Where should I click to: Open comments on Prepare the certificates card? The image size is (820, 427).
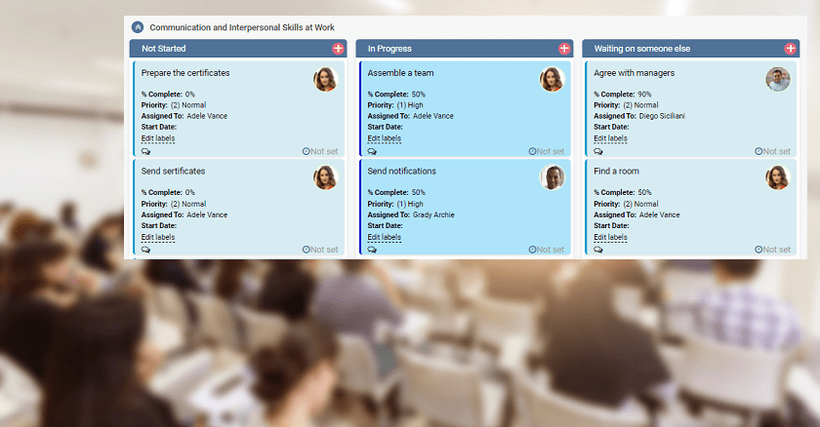coord(146,152)
